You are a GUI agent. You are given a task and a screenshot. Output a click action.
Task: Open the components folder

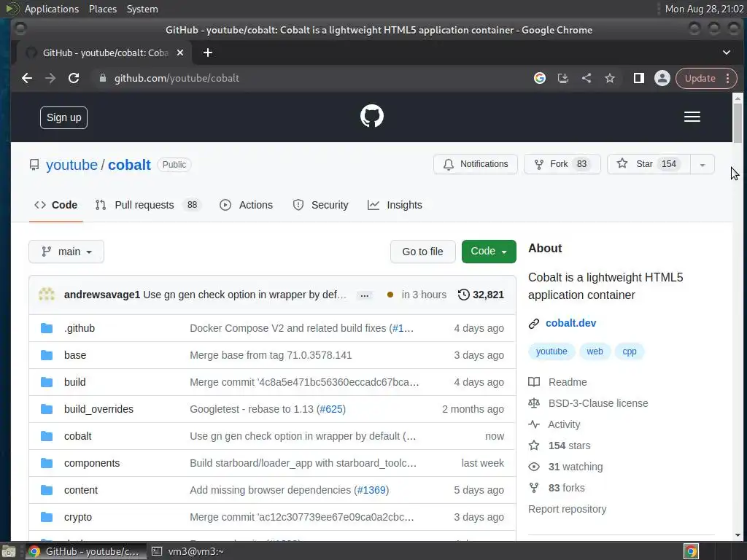92,463
